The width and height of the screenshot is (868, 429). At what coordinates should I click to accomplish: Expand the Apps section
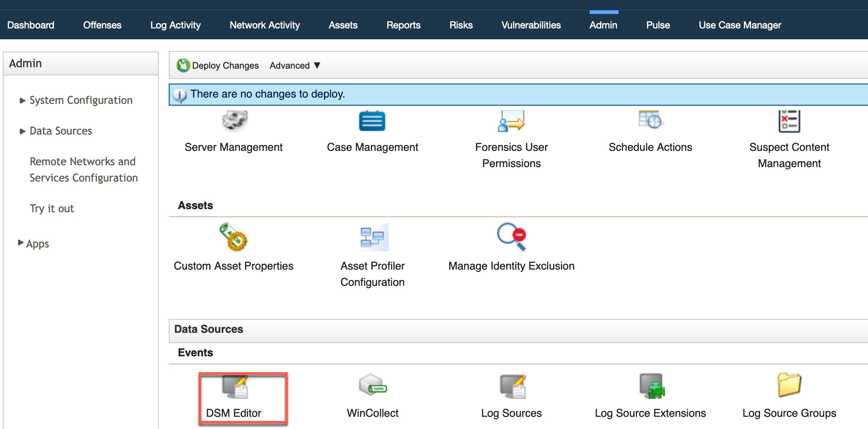[x=37, y=243]
